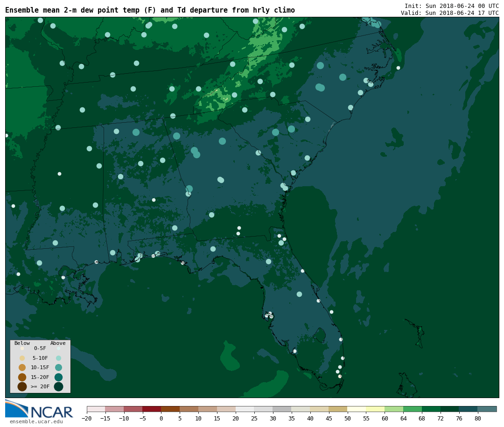Pick the colorbar swatch between 15 and 20
Image resolution: width=504 pixels, height=427 pixels.
pos(227,409)
